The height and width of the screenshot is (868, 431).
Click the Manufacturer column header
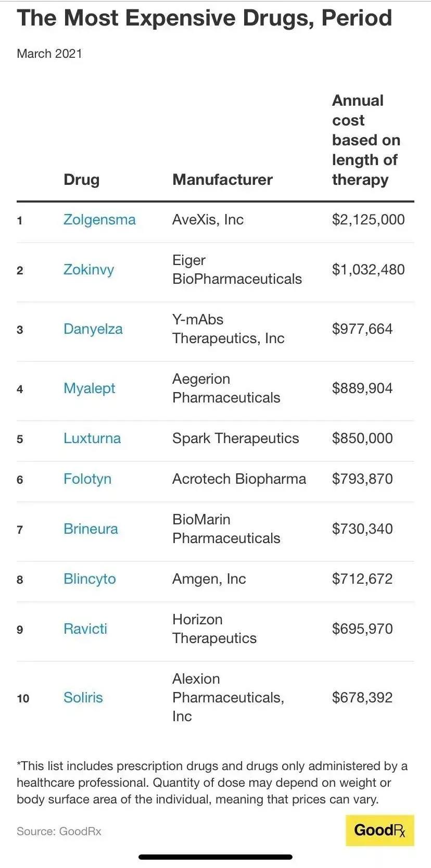[222, 180]
